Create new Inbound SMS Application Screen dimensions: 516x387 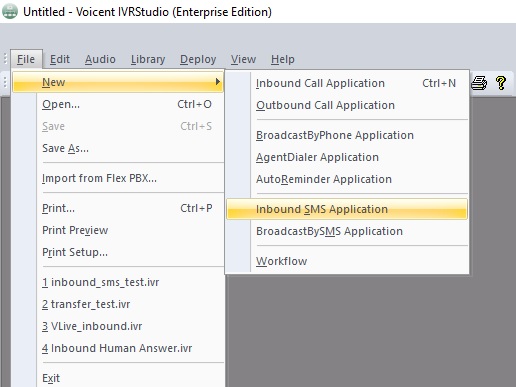pyautogui.click(x=347, y=209)
